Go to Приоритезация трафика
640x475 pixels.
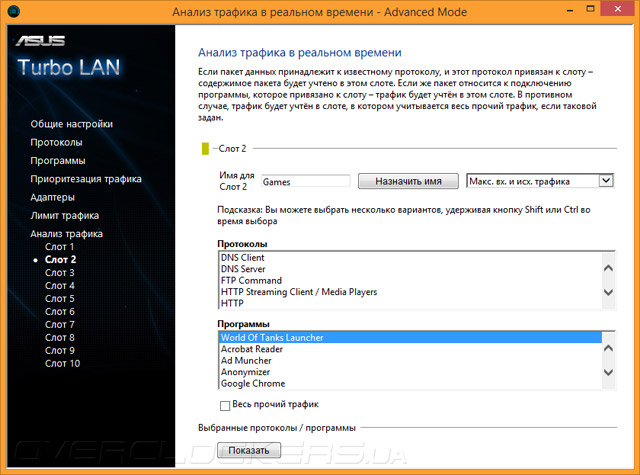(86, 179)
